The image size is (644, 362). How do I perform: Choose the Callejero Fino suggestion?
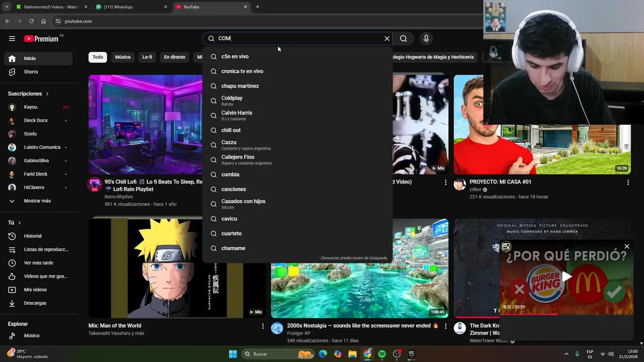tap(297, 160)
